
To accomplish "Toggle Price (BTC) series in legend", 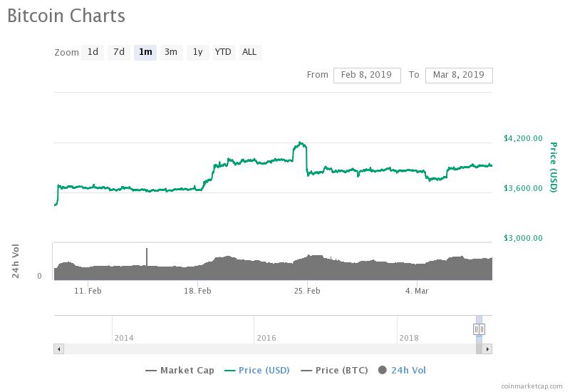I will pos(334,370).
